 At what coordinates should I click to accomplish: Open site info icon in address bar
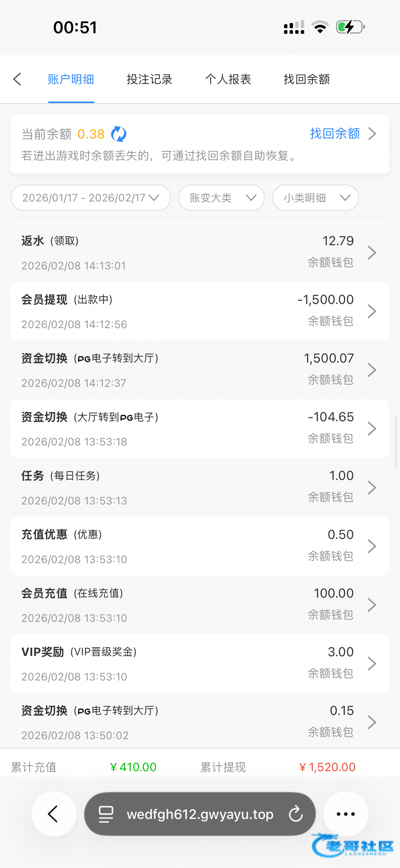pos(106,814)
